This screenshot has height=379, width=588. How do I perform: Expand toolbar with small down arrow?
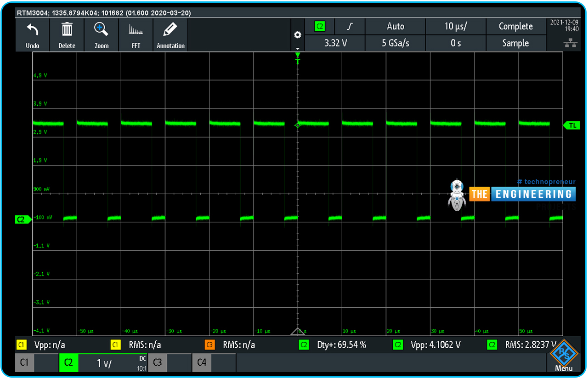[298, 48]
